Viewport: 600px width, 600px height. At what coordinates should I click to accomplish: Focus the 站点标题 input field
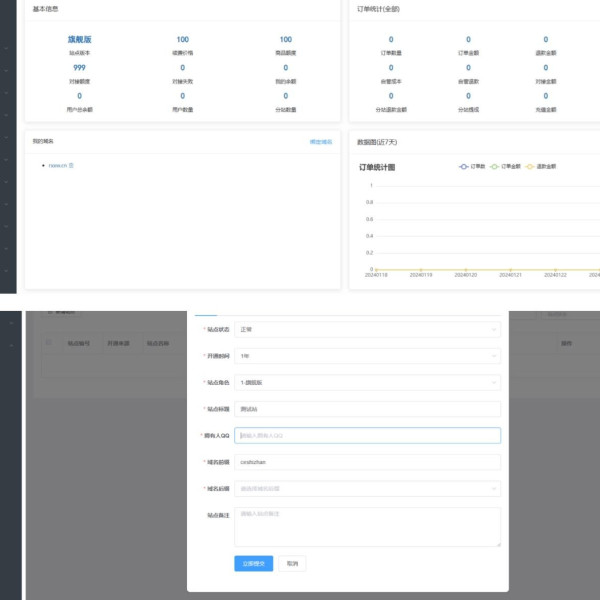point(366,409)
